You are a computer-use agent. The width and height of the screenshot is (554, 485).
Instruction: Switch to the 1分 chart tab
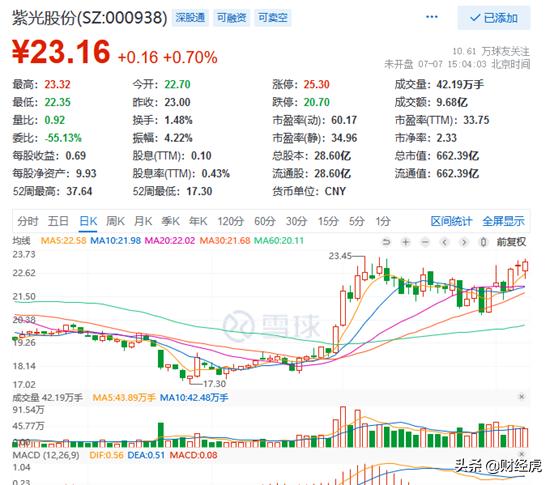tap(383, 221)
